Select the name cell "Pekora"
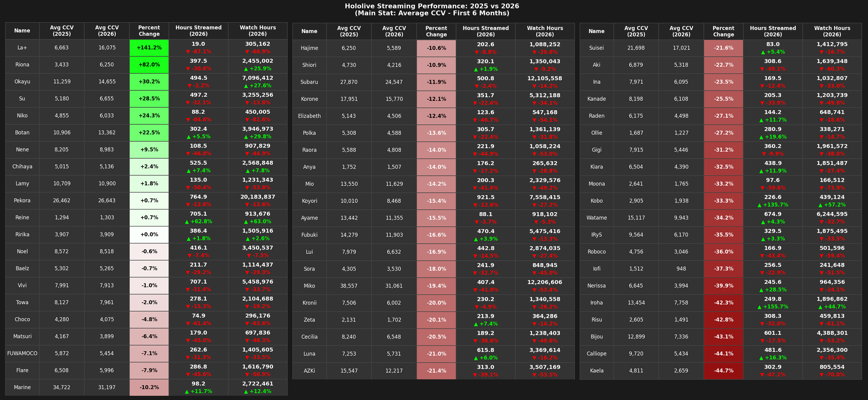This screenshot has height=400, width=868. click(22, 200)
